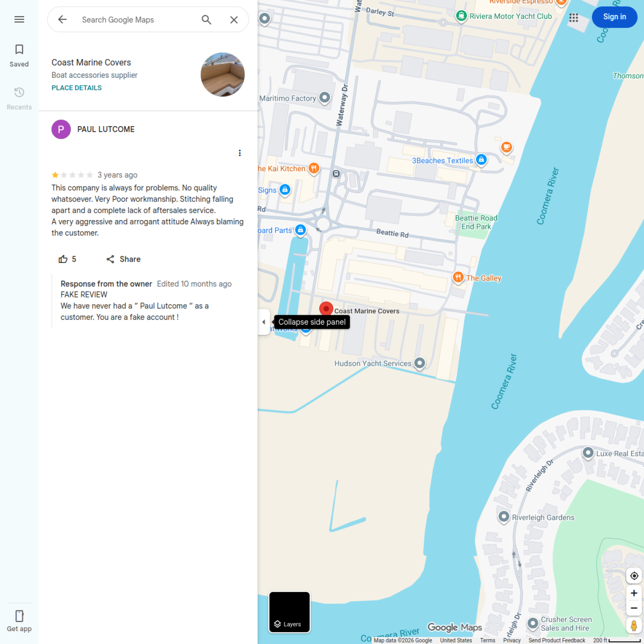Focus the Search Google Maps field
This screenshot has width=644, height=644.
coord(136,20)
